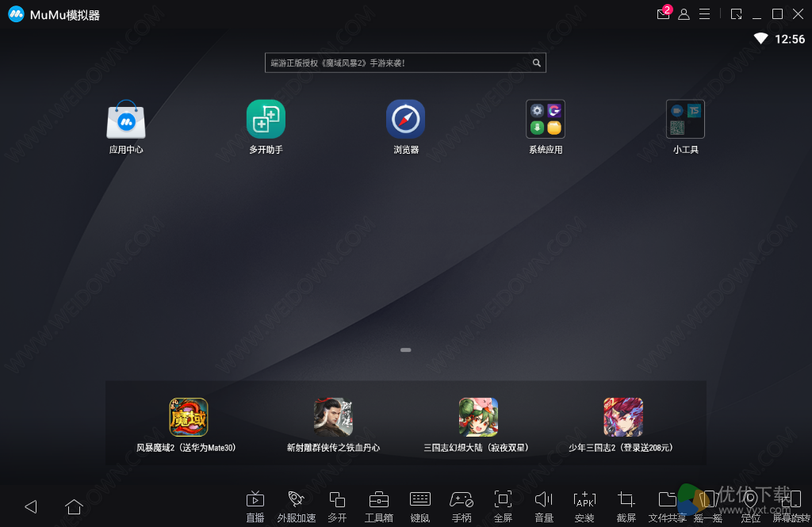The width and height of the screenshot is (812, 527).
Task: Click the 12:56 clock display
Action: (x=790, y=40)
